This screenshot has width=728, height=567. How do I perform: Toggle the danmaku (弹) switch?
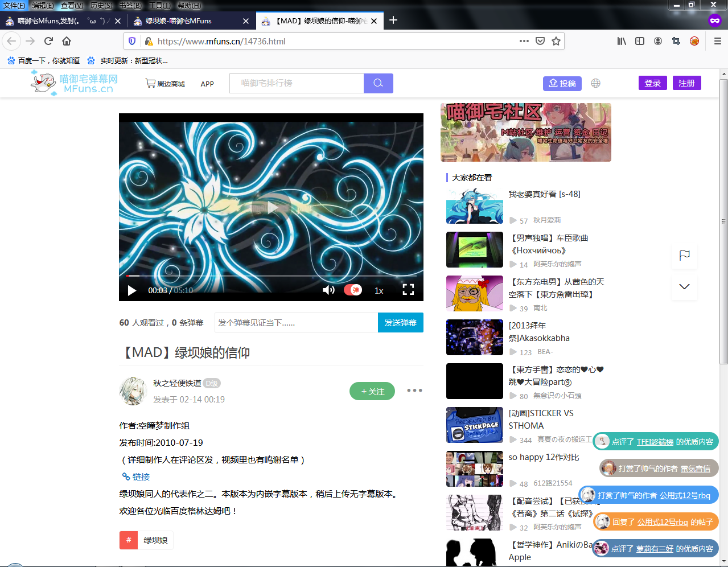[x=353, y=290]
